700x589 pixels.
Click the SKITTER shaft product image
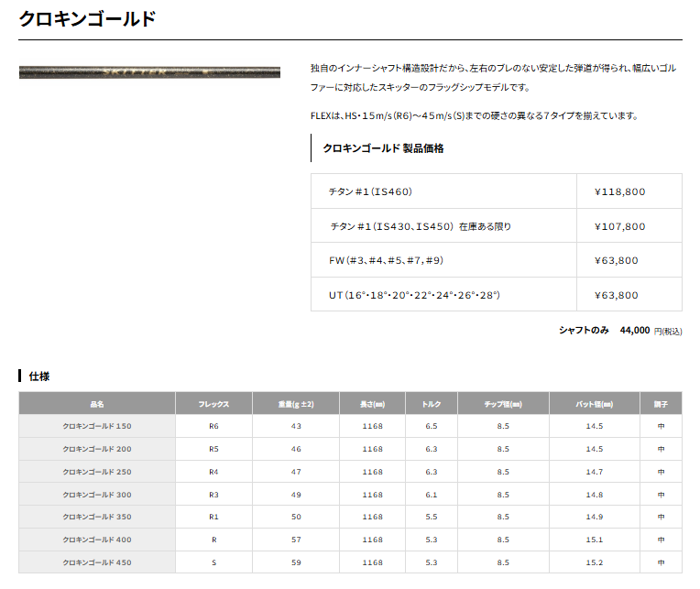click(149, 72)
